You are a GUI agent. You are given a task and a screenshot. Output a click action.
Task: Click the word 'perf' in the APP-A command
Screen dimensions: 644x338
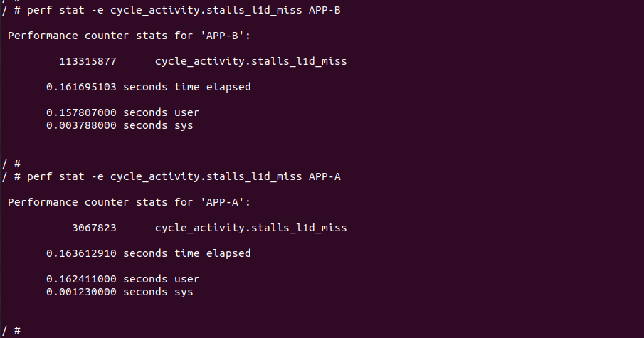tap(39, 176)
